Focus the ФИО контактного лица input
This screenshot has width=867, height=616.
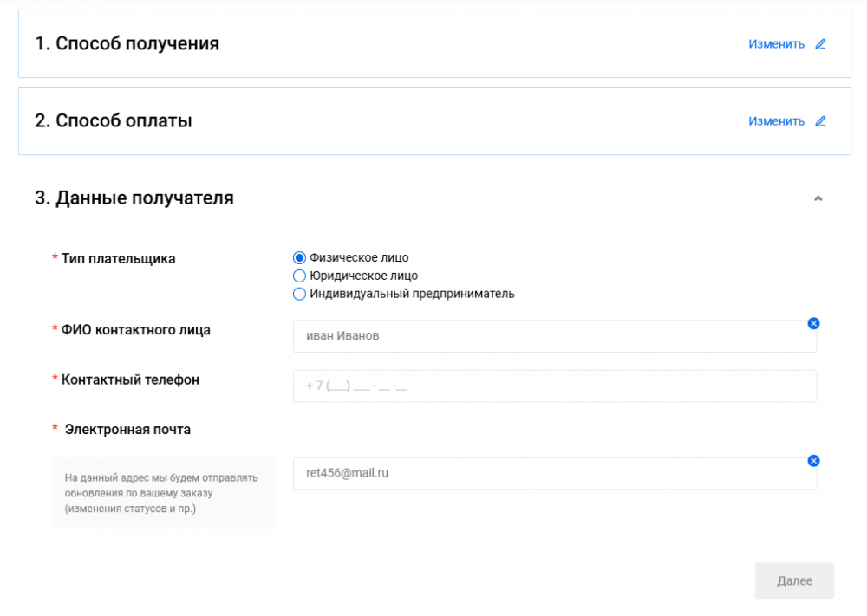tap(555, 336)
